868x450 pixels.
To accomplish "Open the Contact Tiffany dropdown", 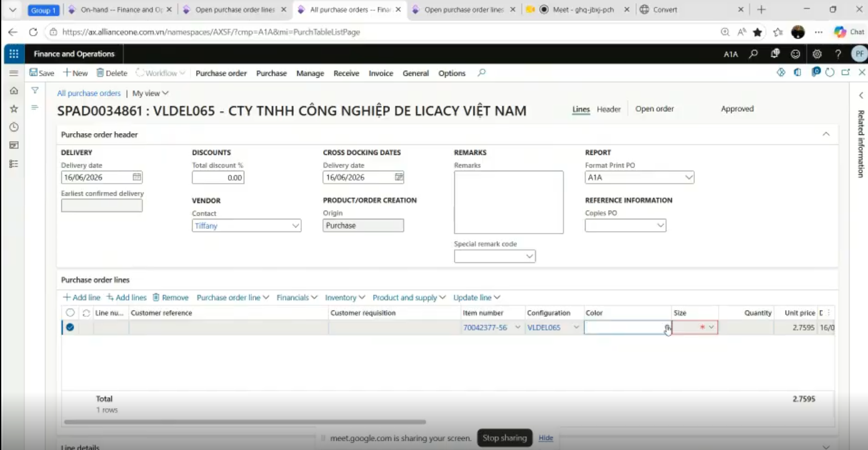I will [x=296, y=226].
